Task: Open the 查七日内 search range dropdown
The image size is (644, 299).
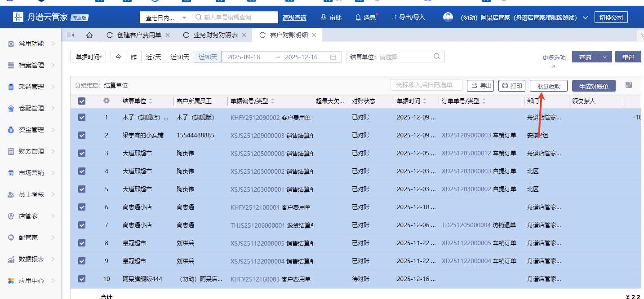Action: (x=165, y=18)
